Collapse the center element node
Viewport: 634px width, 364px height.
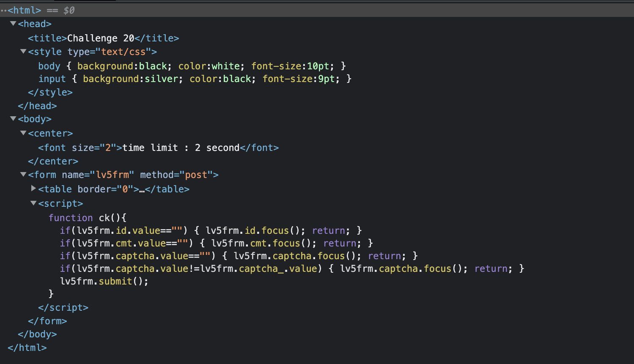[23, 133]
